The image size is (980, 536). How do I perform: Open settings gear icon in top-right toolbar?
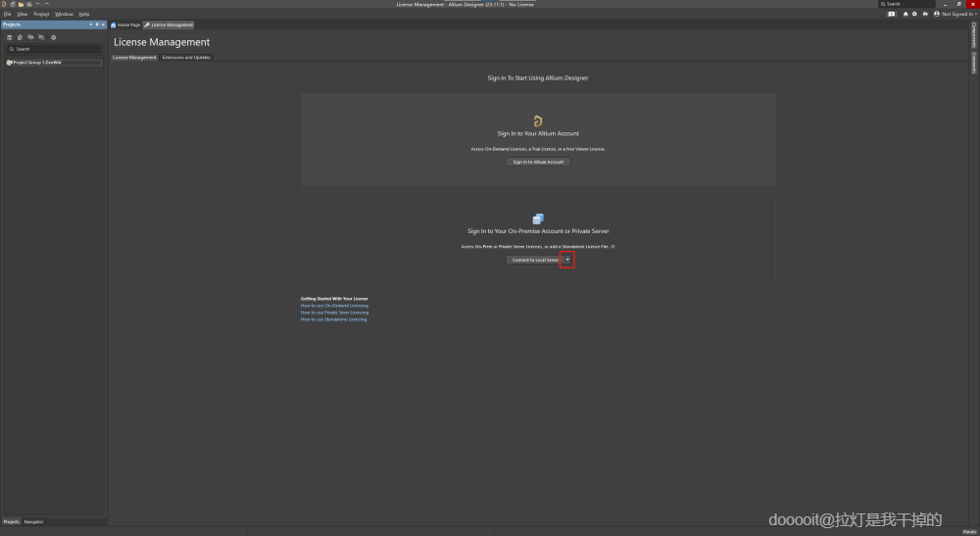tap(914, 14)
